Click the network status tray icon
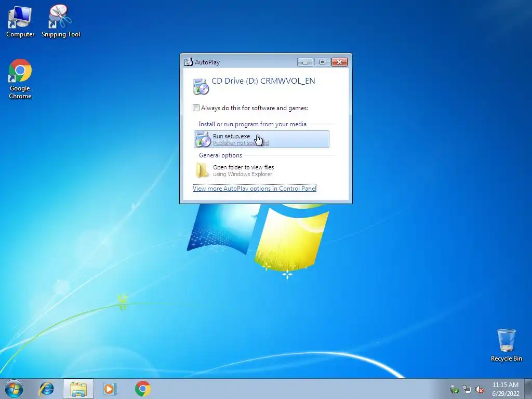The width and height of the screenshot is (532, 399). [x=467, y=390]
